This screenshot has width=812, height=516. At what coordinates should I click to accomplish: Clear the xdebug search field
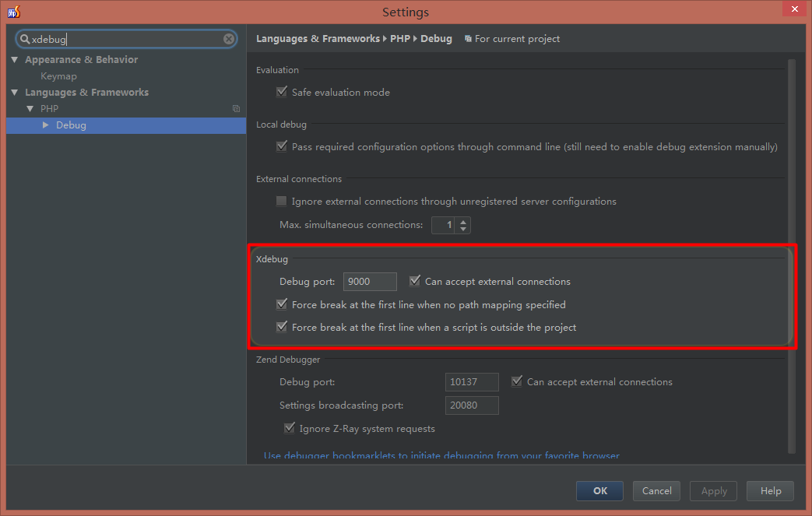coord(228,39)
